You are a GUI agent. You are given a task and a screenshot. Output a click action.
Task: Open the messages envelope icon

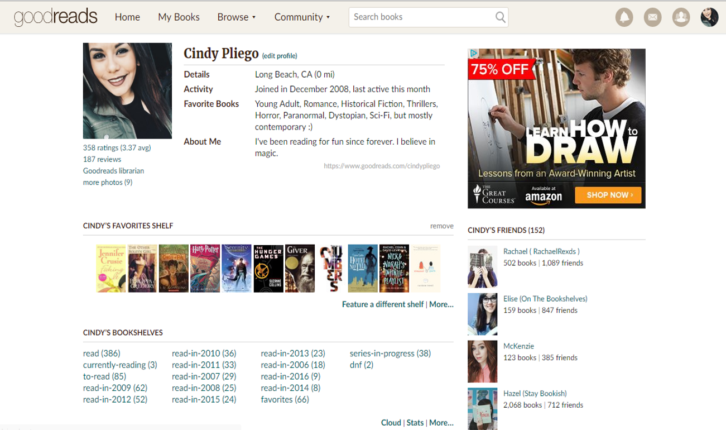[x=652, y=18]
